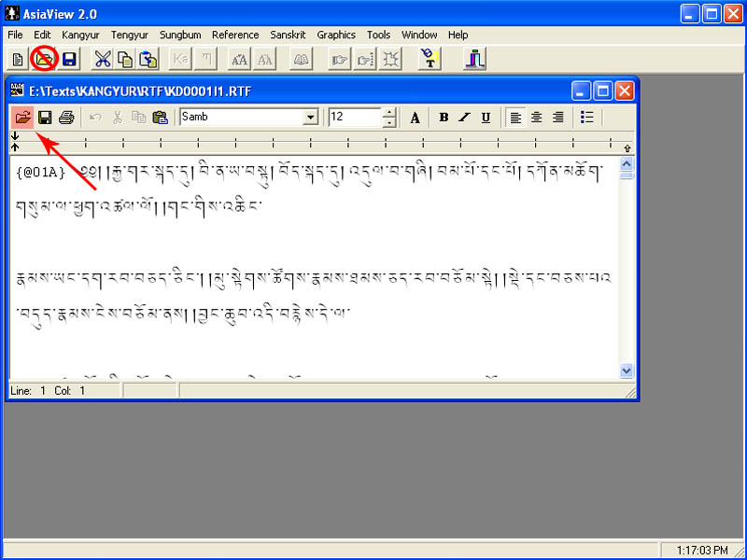Click the greyed Copy icon in the document toolbar
747x560 pixels.
point(138,118)
